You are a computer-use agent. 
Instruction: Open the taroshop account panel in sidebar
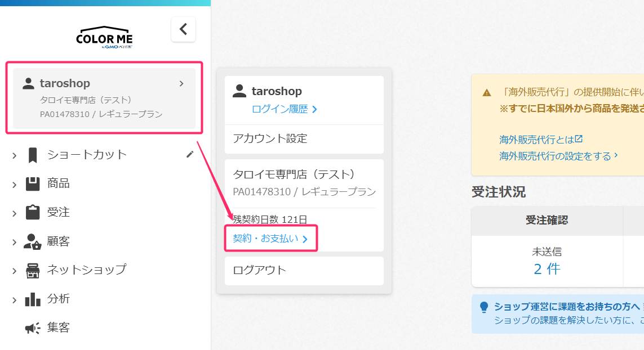pos(104,98)
